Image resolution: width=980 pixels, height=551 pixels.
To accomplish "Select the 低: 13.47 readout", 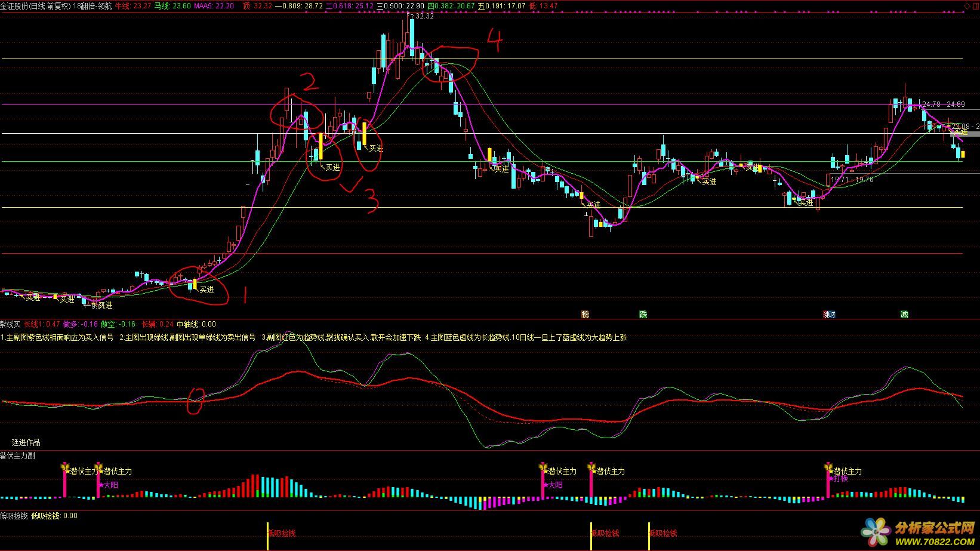I will click(543, 5).
